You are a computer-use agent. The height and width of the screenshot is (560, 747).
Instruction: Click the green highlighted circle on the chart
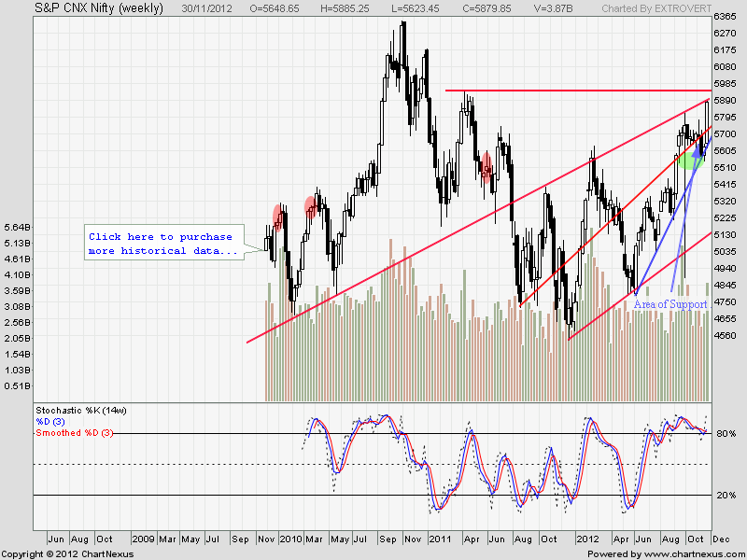pos(690,160)
